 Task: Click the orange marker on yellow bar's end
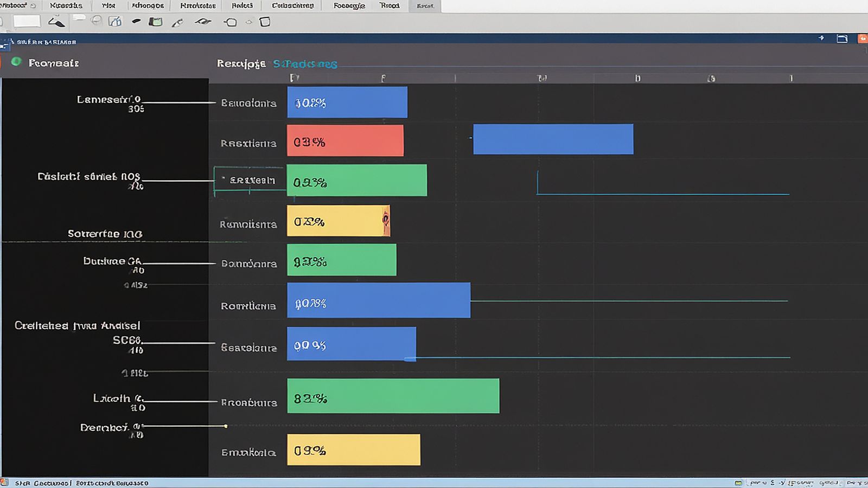click(x=386, y=220)
